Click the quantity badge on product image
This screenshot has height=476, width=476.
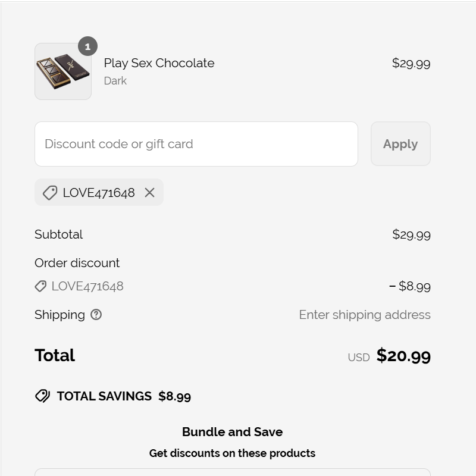coord(87,46)
